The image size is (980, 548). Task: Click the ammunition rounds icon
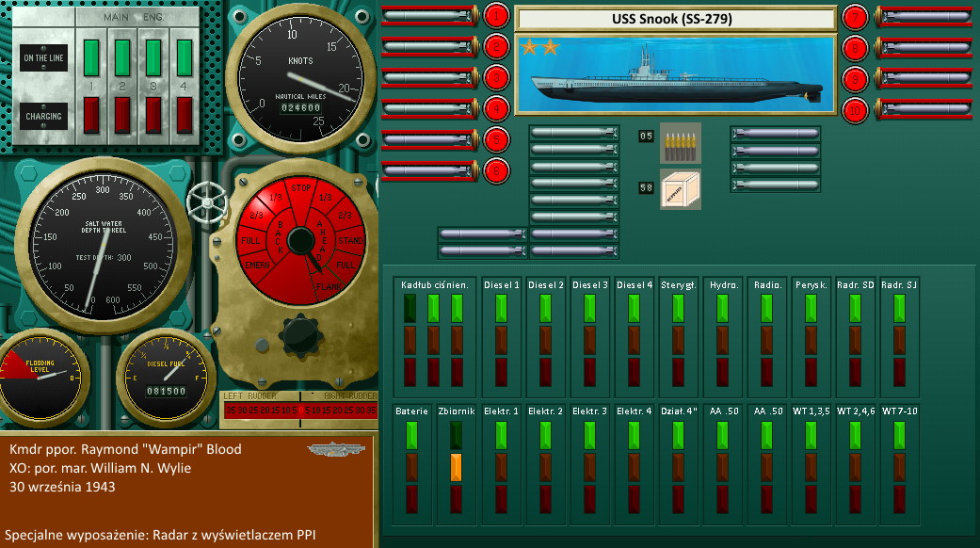680,140
